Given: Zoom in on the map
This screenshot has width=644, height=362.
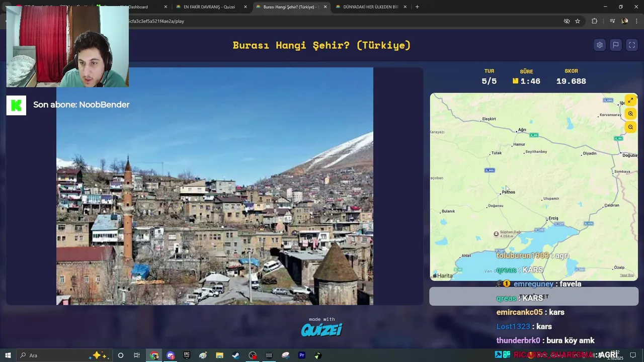Looking at the screenshot, I should click(630, 114).
